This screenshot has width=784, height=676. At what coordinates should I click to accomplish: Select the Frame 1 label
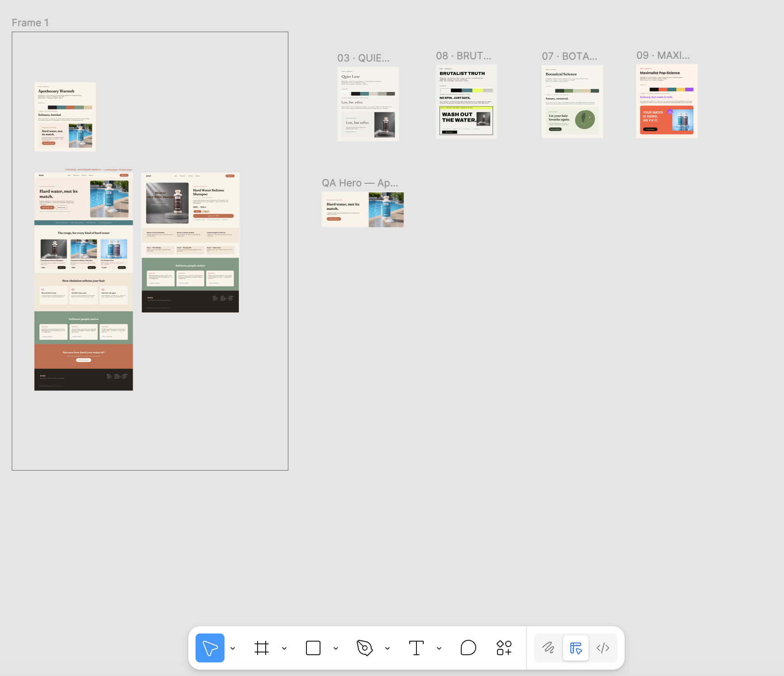[x=30, y=23]
